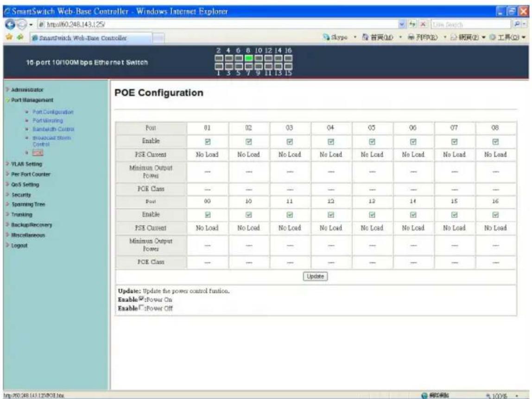Open the Bandwidth Control link

53,129
